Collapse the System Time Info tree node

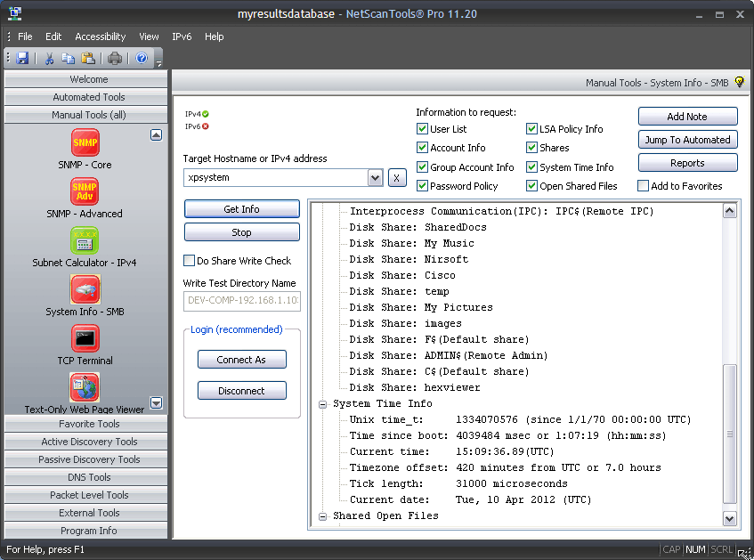323,404
